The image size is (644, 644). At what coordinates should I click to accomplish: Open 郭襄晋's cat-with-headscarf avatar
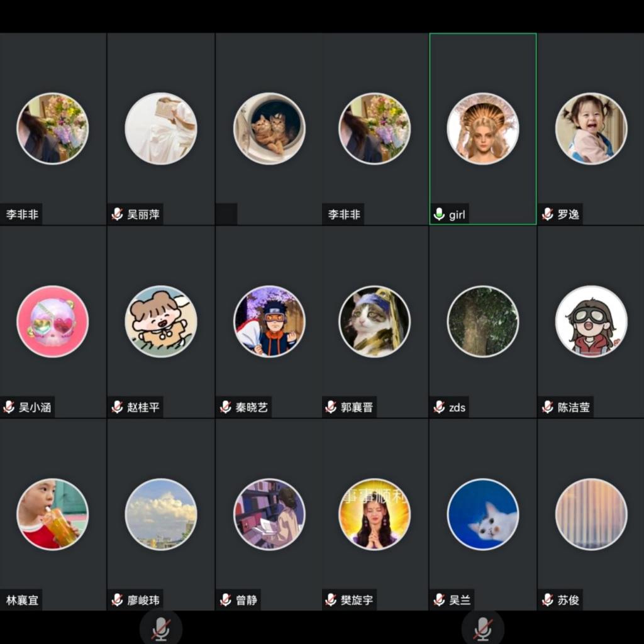pyautogui.click(x=375, y=321)
